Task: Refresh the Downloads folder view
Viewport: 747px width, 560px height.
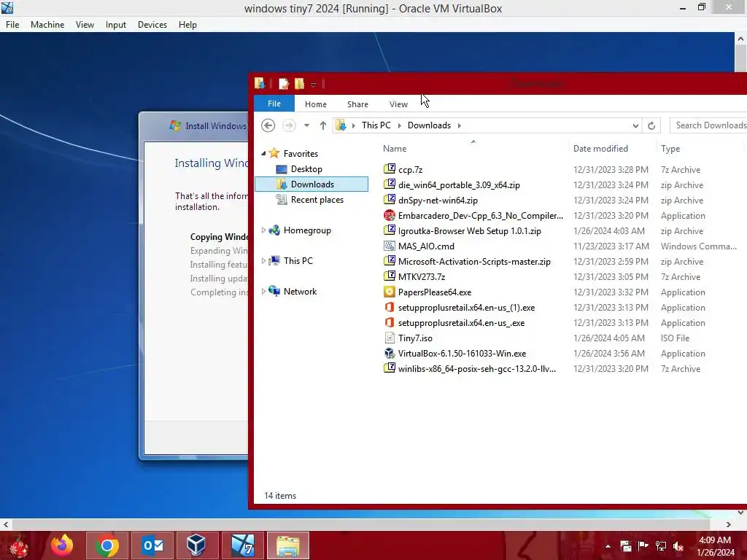Action: [x=651, y=125]
